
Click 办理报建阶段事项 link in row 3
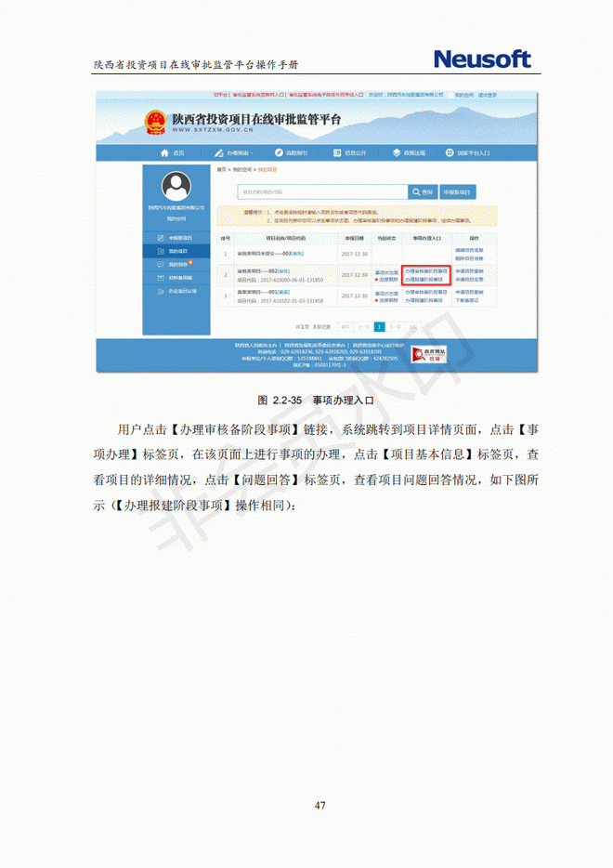[x=424, y=300]
